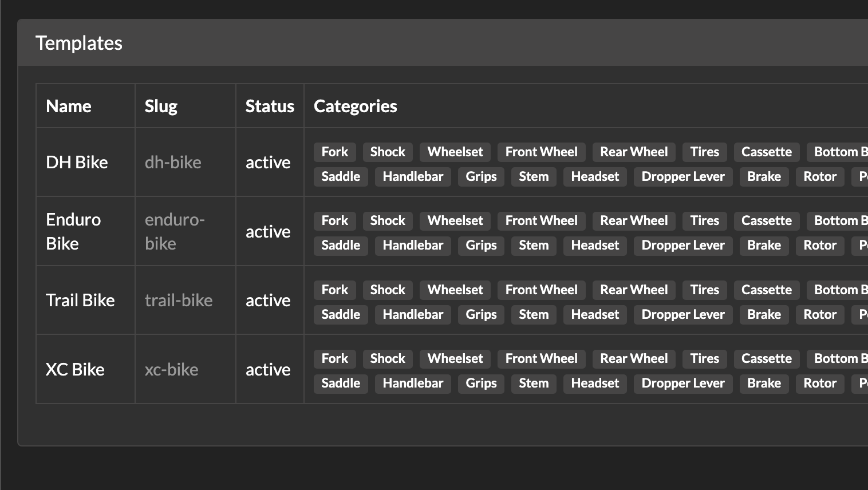Screen dimensions: 868x490
Task: Click the Status column header
Action: click(270, 106)
